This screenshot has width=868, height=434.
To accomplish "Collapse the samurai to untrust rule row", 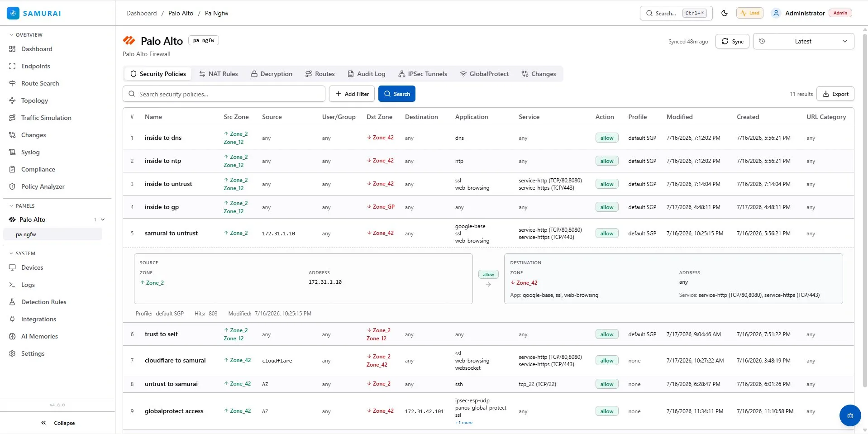I will tap(488, 233).
